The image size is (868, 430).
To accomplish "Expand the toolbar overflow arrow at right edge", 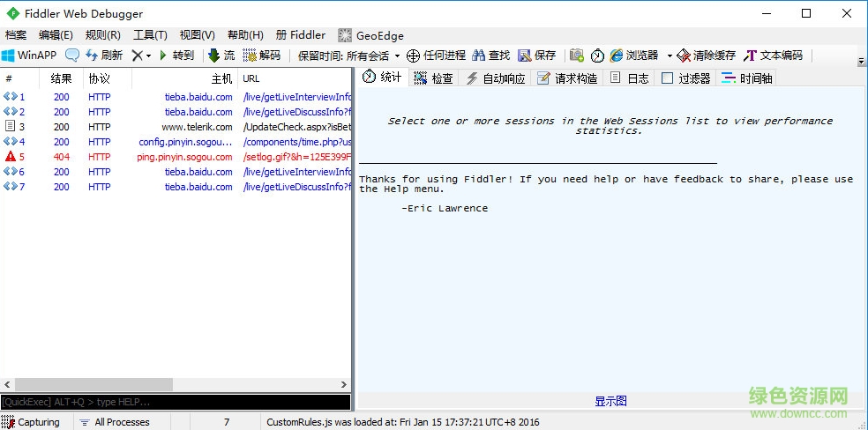I will 861,62.
